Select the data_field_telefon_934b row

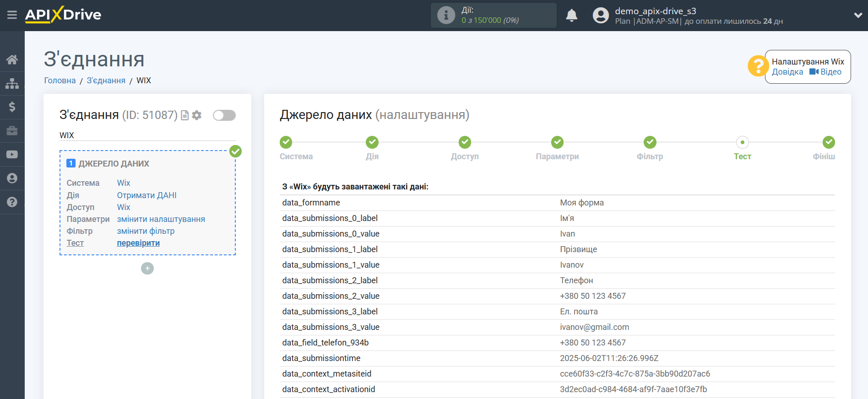557,343
